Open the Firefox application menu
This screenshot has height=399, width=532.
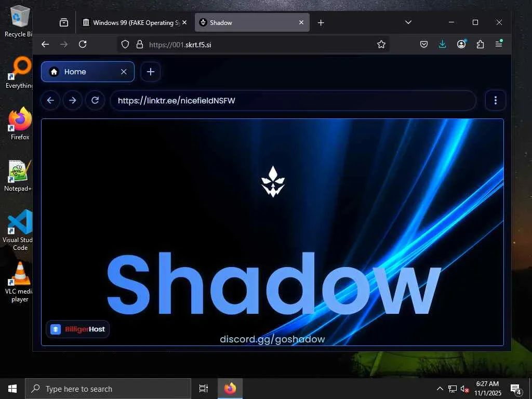click(499, 44)
